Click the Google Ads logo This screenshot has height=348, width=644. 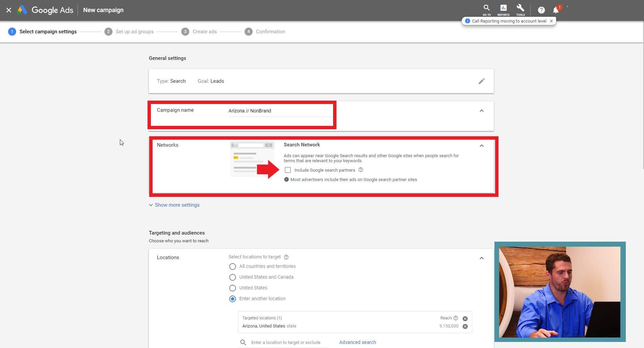45,10
